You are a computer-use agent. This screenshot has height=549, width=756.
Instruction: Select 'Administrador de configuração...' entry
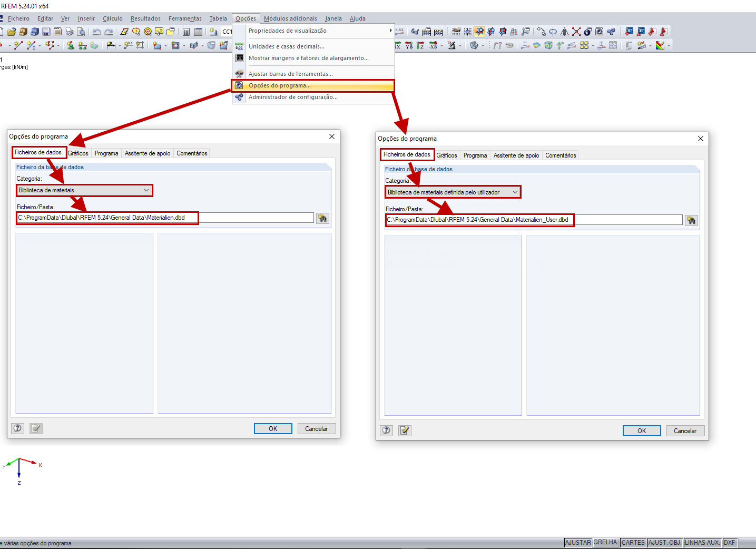[313, 97]
